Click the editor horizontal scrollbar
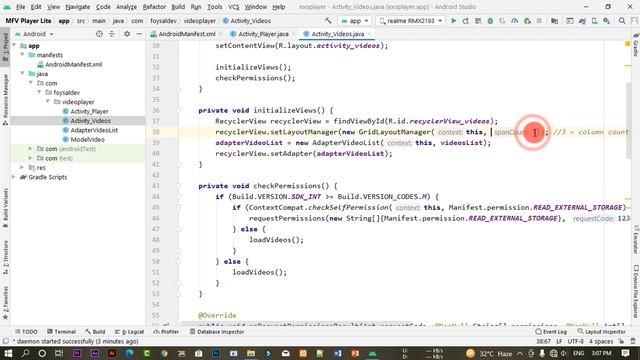Viewport: 640px width, 360px height. click(297, 323)
